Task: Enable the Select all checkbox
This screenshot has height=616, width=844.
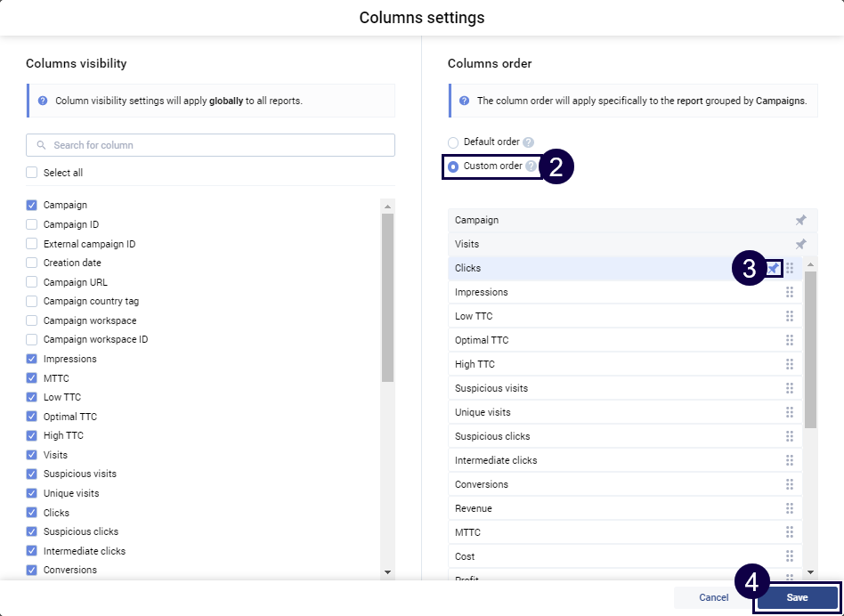Action: coord(32,173)
